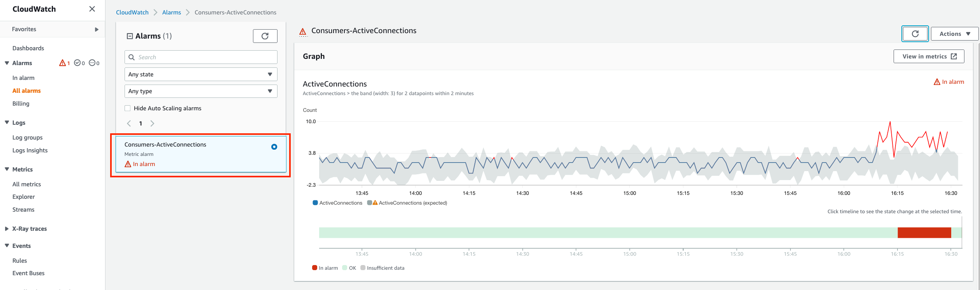Screen dimensions: 980x290
Task: Click the insufficient data count icon
Action: 92,63
